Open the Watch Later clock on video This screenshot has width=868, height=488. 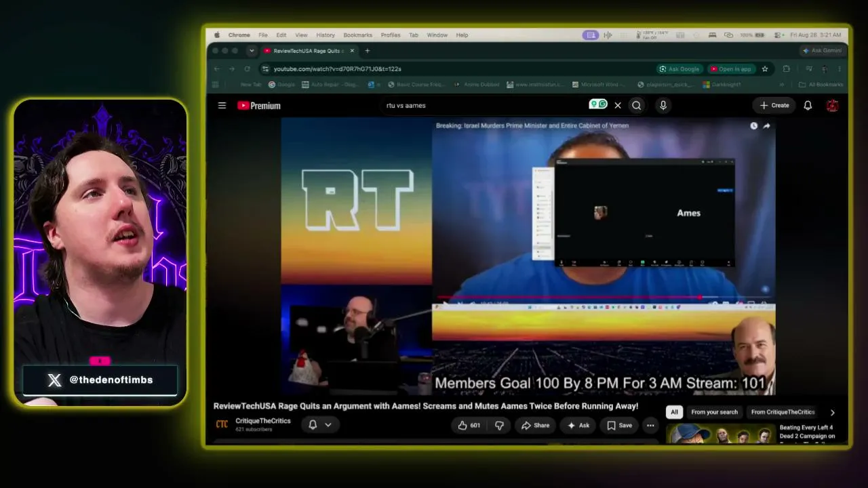click(x=753, y=126)
